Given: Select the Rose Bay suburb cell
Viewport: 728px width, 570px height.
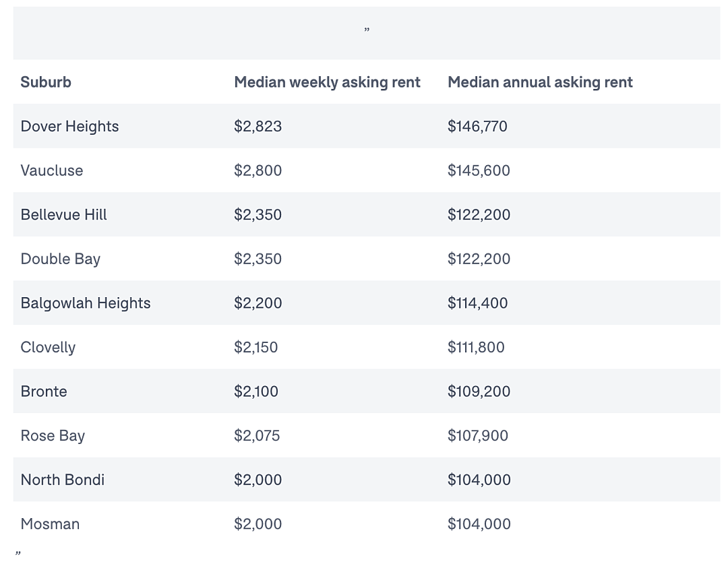Looking at the screenshot, I should point(53,435).
